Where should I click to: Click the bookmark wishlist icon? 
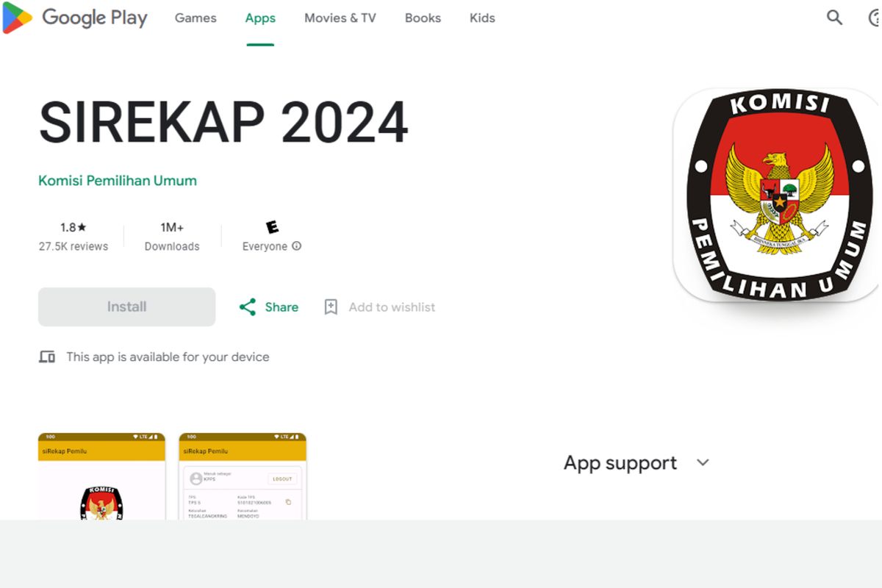[331, 307]
